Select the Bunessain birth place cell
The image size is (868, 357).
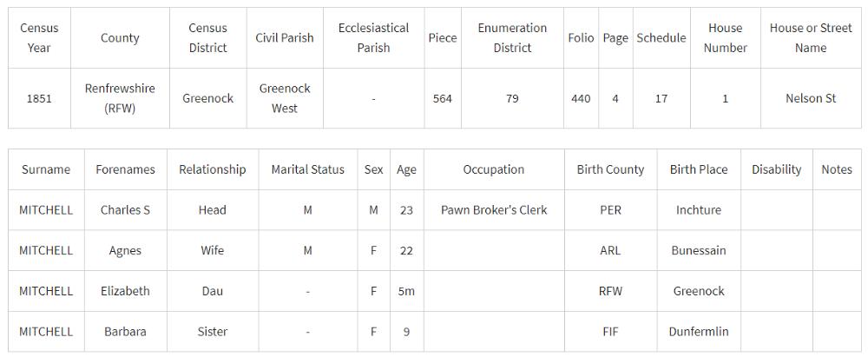[x=698, y=250]
